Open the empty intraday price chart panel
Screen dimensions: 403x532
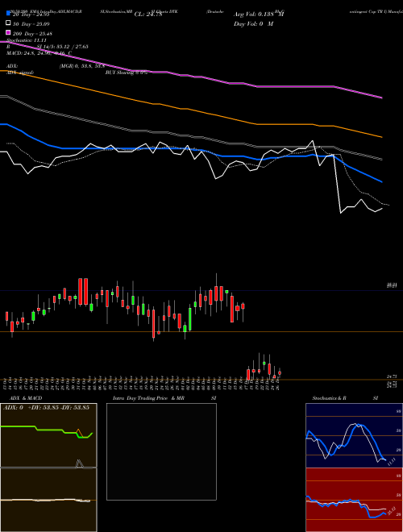point(161,451)
